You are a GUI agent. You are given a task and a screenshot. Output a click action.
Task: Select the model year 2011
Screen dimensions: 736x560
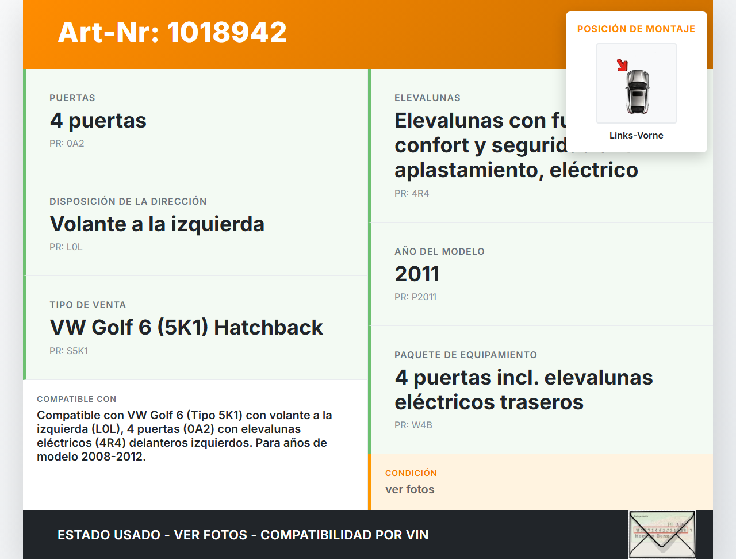(417, 274)
